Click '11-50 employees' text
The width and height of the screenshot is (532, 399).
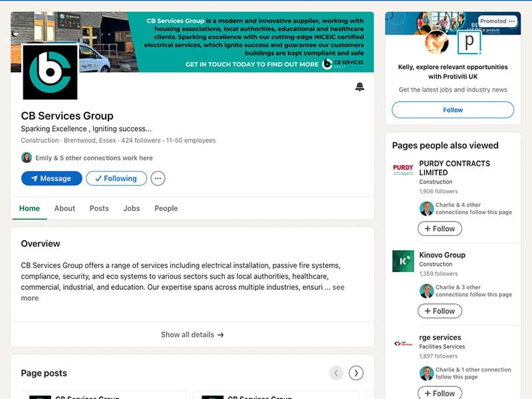pos(191,140)
